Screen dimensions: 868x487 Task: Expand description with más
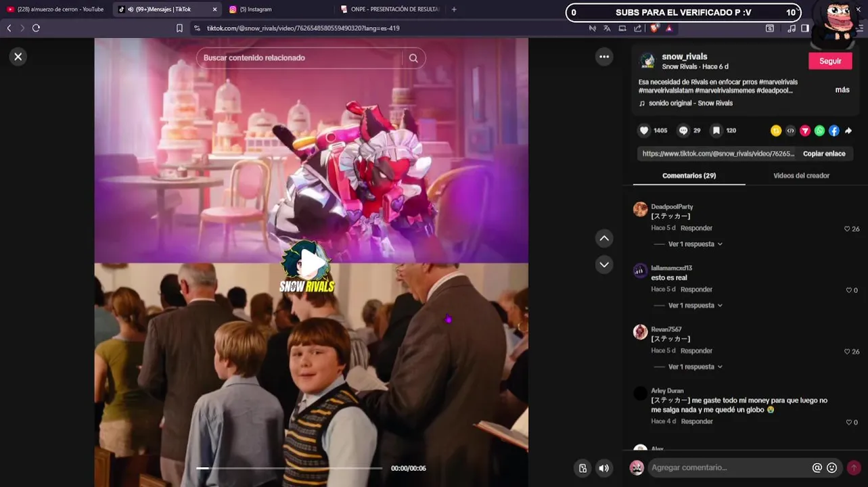click(842, 90)
